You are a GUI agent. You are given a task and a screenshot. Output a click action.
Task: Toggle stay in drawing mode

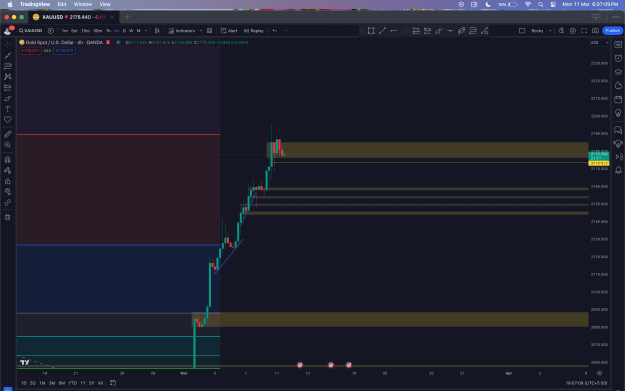pos(8,170)
